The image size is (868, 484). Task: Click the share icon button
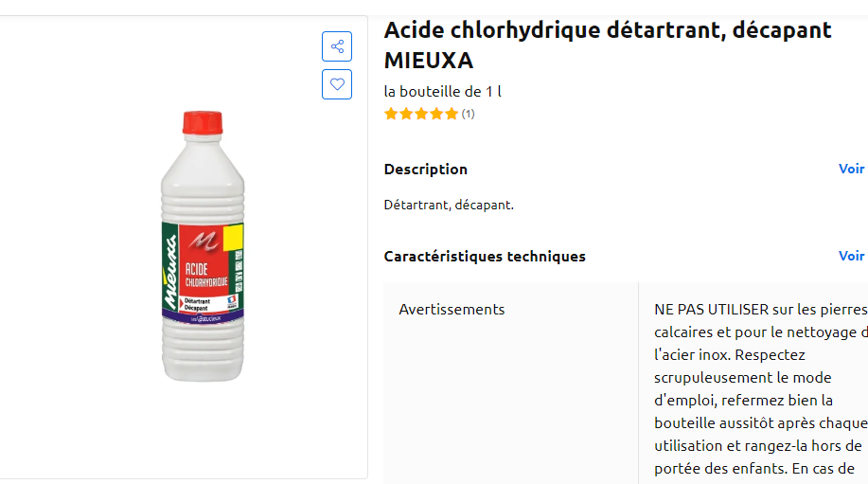[x=337, y=46]
